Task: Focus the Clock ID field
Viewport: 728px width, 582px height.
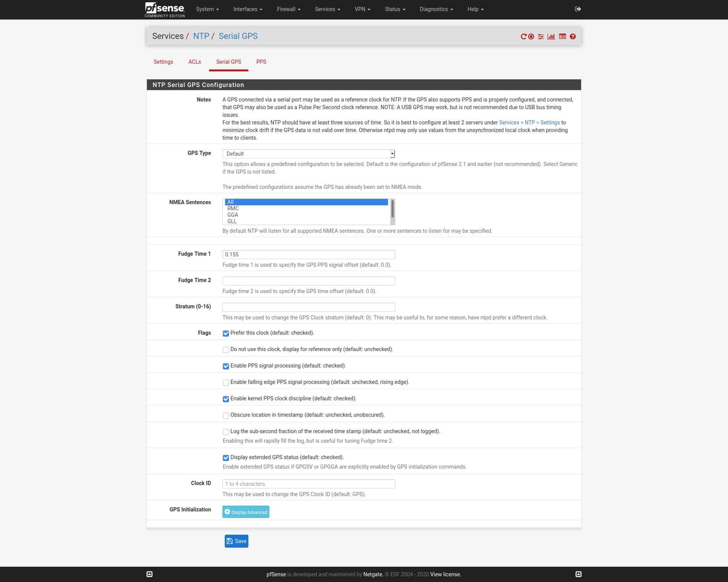Action: (309, 484)
